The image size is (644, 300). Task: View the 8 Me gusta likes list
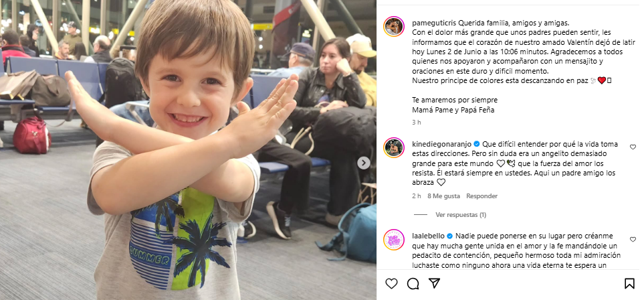click(x=443, y=196)
